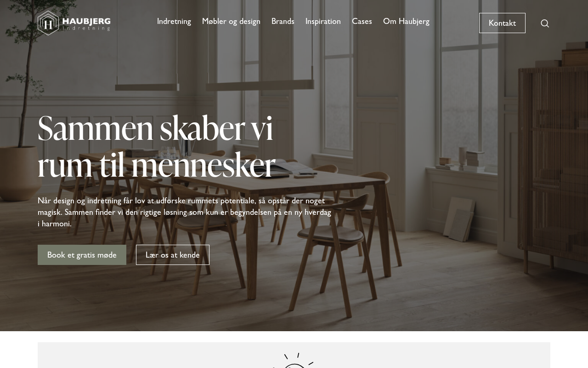This screenshot has height=368, width=588.
Task: Click the lightbulb illustration below the hero
Action: (294, 361)
